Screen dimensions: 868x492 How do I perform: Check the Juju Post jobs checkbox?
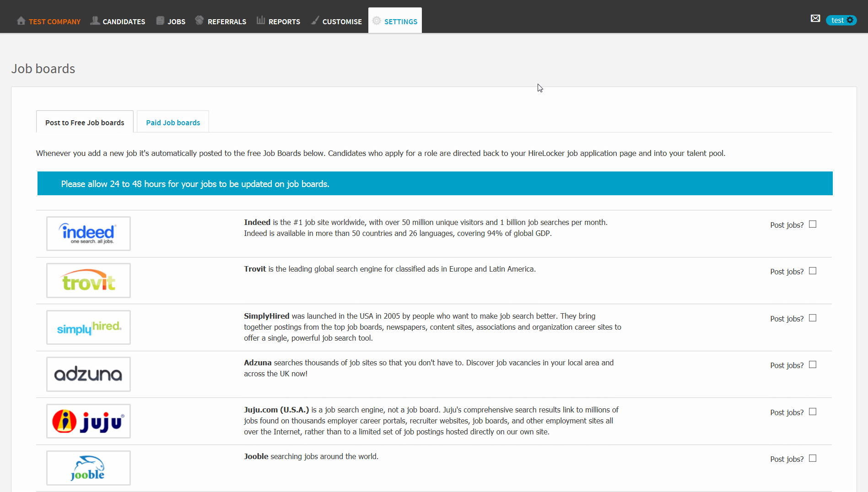click(812, 412)
